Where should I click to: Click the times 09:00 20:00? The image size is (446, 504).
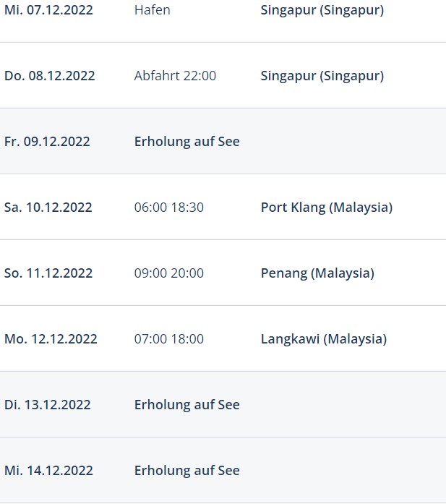click(x=169, y=273)
